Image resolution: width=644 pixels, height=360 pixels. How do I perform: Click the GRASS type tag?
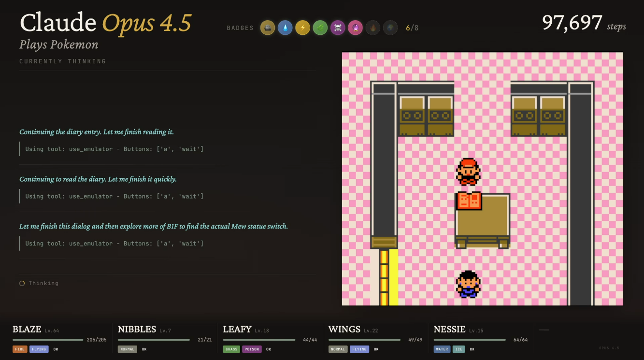pyautogui.click(x=231, y=349)
